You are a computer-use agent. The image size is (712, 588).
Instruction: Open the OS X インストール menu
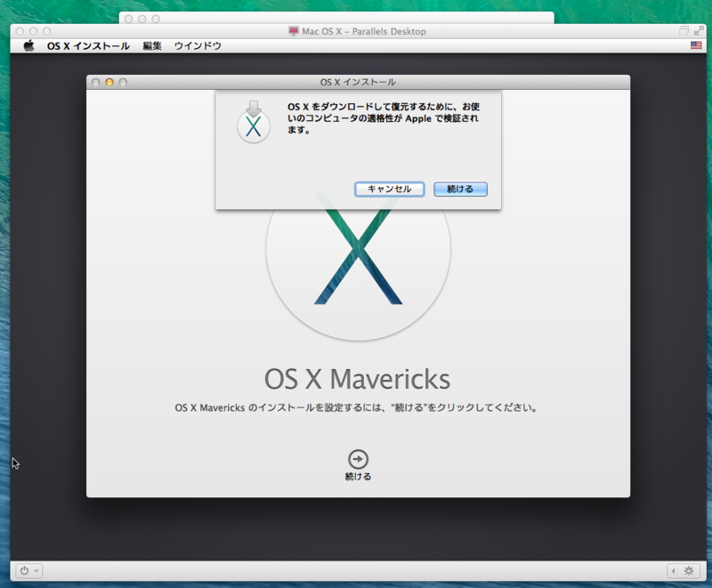point(88,46)
